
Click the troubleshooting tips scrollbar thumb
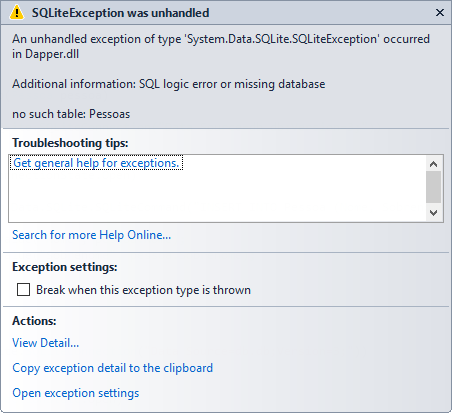pos(433,187)
